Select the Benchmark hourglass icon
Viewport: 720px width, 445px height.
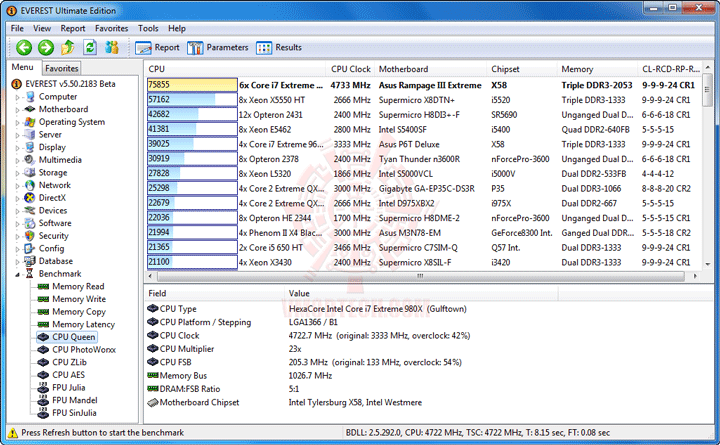pyautogui.click(x=30, y=274)
